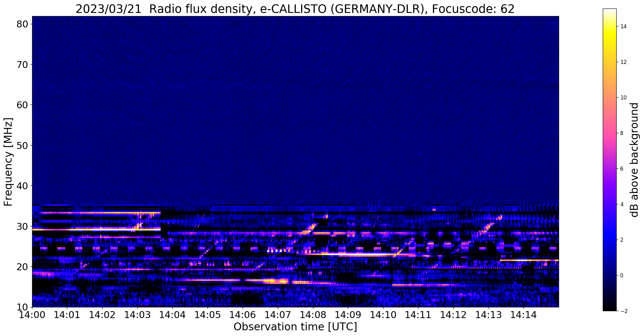Click the 14:09 time tick label
644x336 pixels.
pos(348,314)
